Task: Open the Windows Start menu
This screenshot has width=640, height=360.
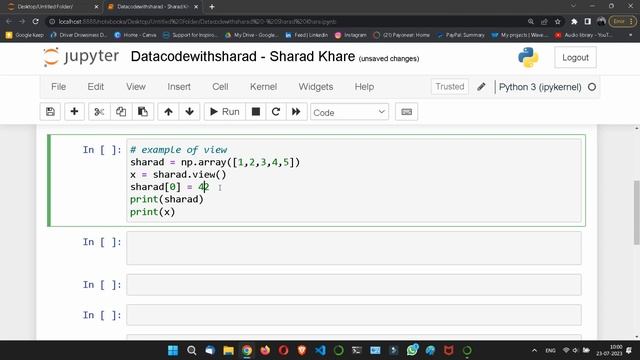Action: (x=173, y=350)
